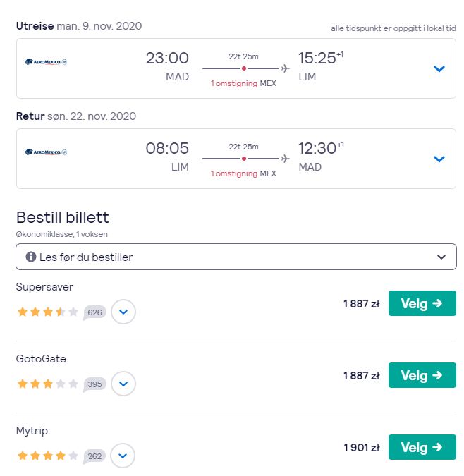Click Supersaver star rating
The image size is (464, 476).
point(48,312)
